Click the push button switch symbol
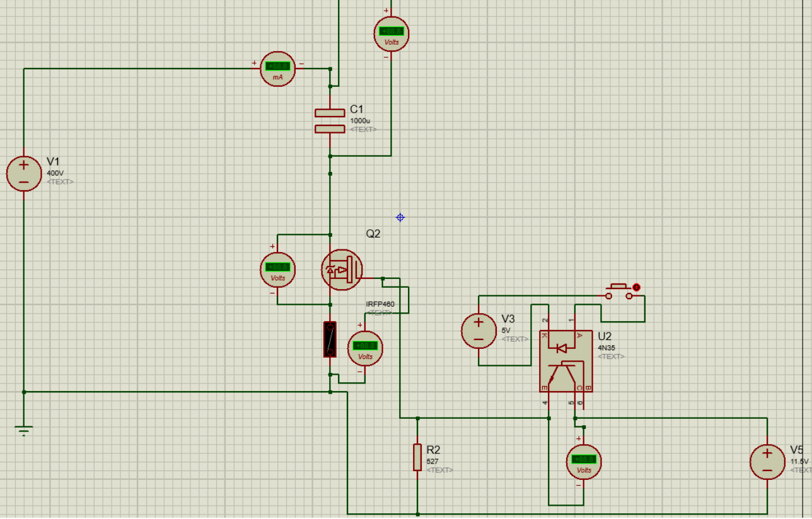The width and height of the screenshot is (812, 519). click(620, 292)
